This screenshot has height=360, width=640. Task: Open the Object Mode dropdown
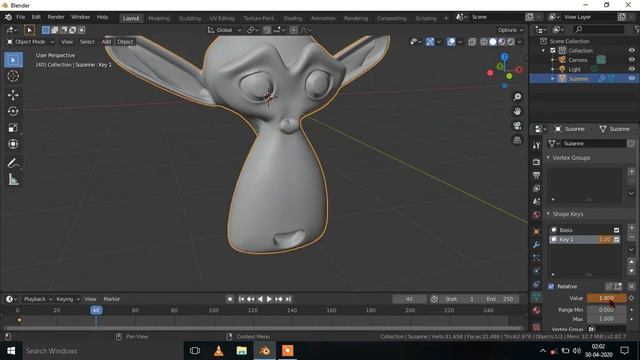click(30, 42)
